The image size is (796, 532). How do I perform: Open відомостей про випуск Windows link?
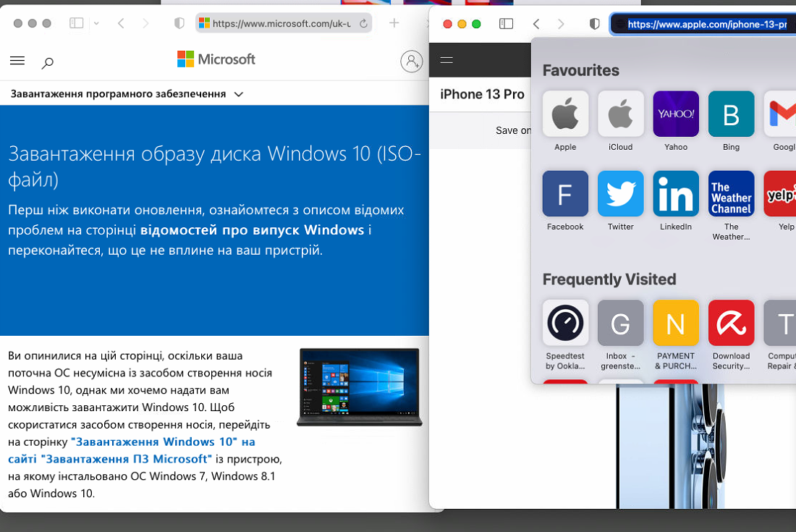(x=253, y=230)
